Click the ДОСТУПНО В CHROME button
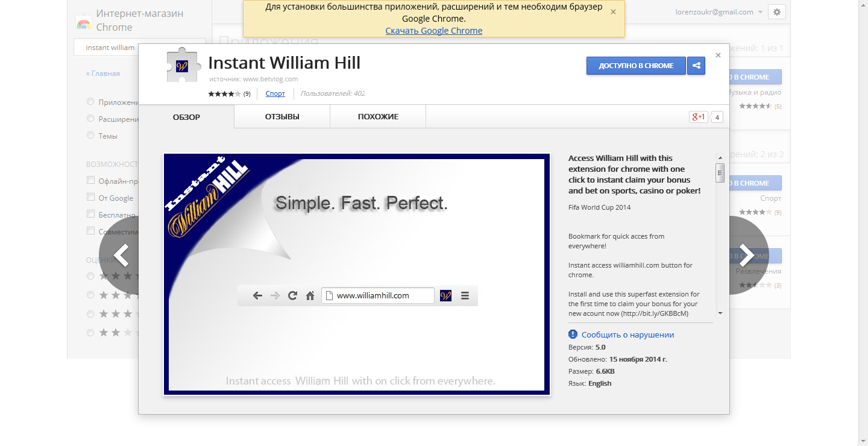The image size is (868, 446). (636, 66)
